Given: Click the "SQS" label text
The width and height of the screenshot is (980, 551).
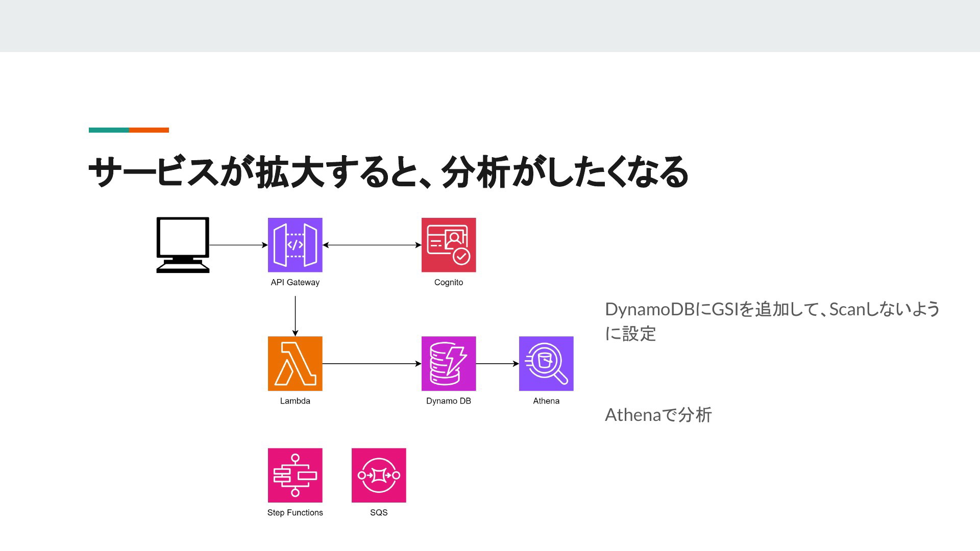Looking at the screenshot, I should 379,513.
